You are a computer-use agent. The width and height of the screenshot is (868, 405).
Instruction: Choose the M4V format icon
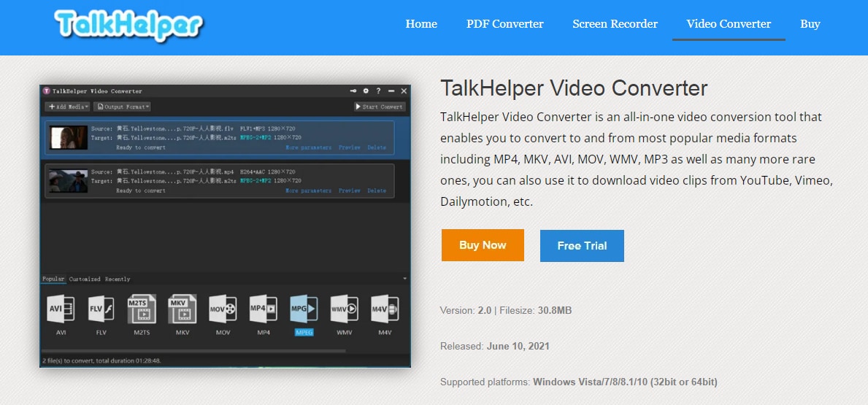385,309
